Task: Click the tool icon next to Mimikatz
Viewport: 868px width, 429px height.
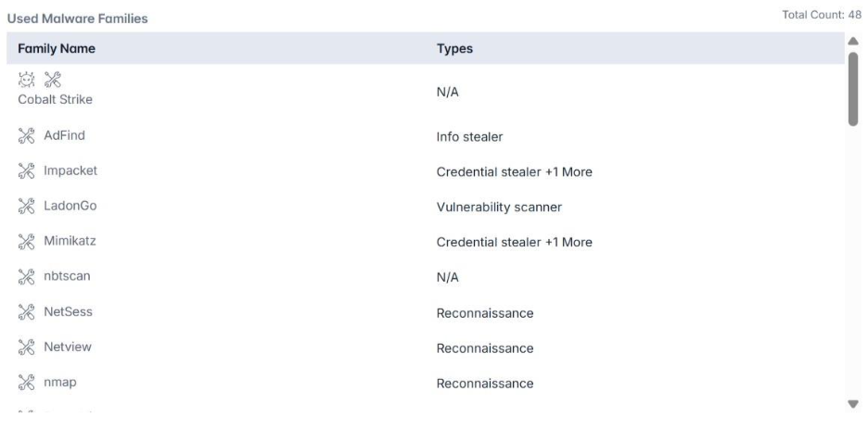Action: 26,242
